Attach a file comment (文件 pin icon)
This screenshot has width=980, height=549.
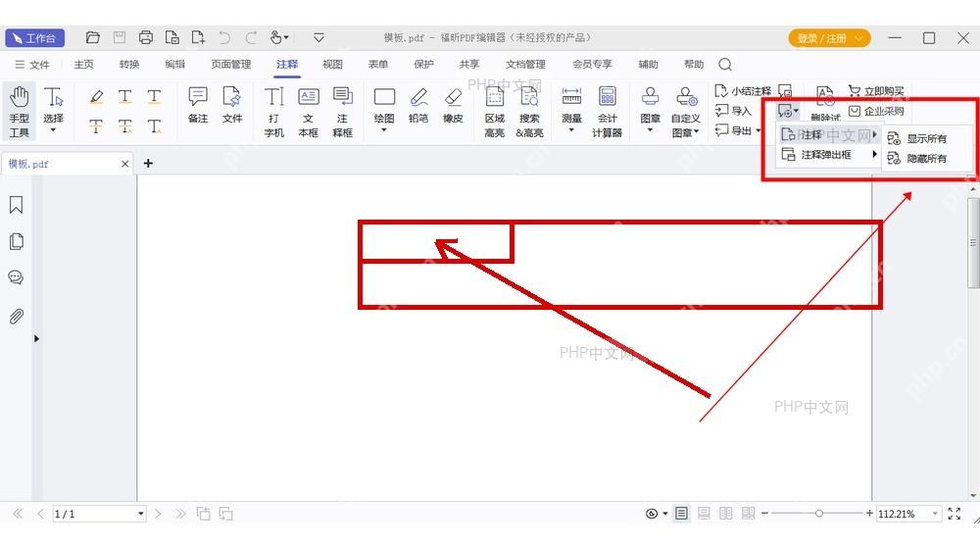(232, 105)
